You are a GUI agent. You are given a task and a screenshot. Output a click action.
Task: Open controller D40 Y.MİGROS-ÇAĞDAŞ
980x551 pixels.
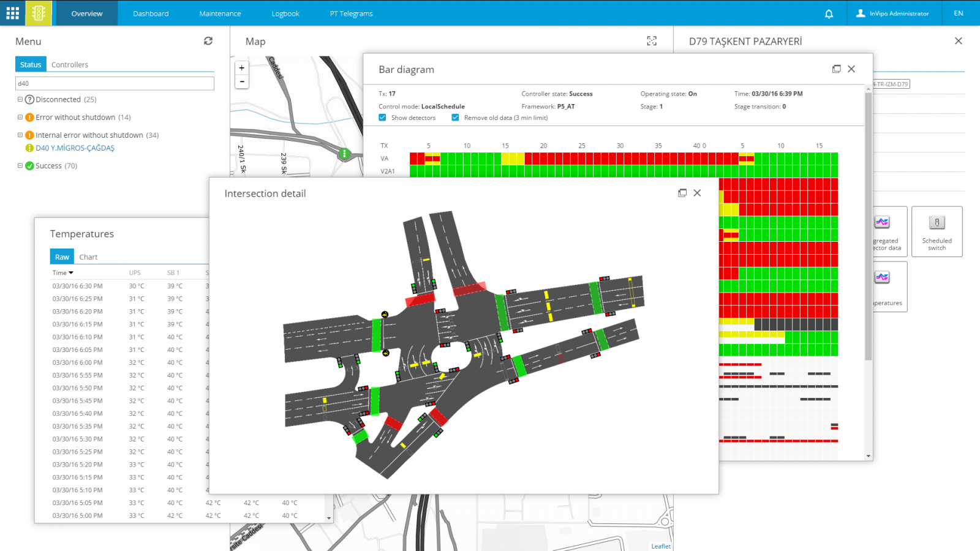[x=75, y=148]
